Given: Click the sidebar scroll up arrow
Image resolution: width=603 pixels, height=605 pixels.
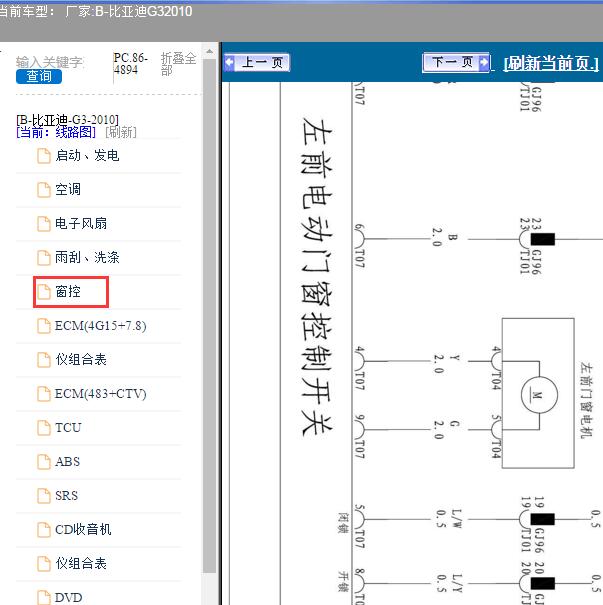Looking at the screenshot, I should pos(209,52).
